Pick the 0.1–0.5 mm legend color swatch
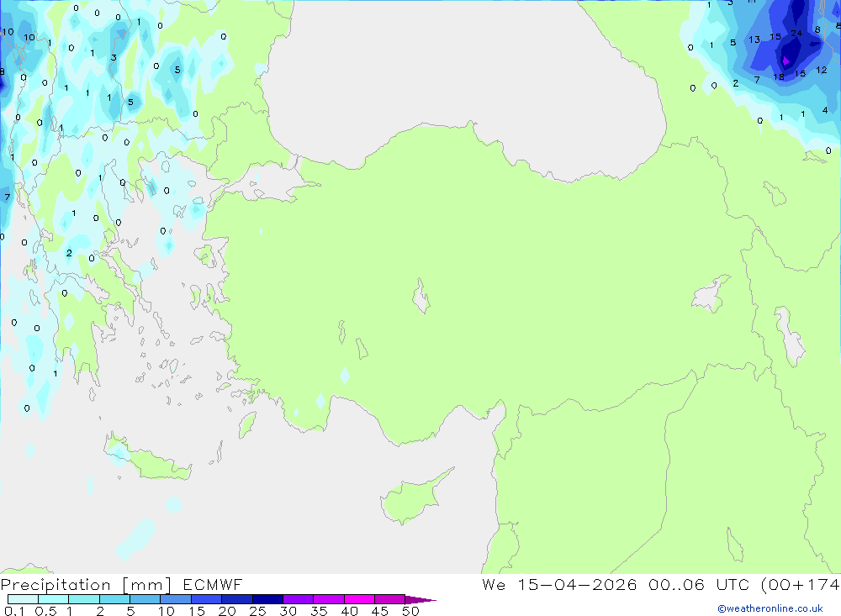 point(23,599)
